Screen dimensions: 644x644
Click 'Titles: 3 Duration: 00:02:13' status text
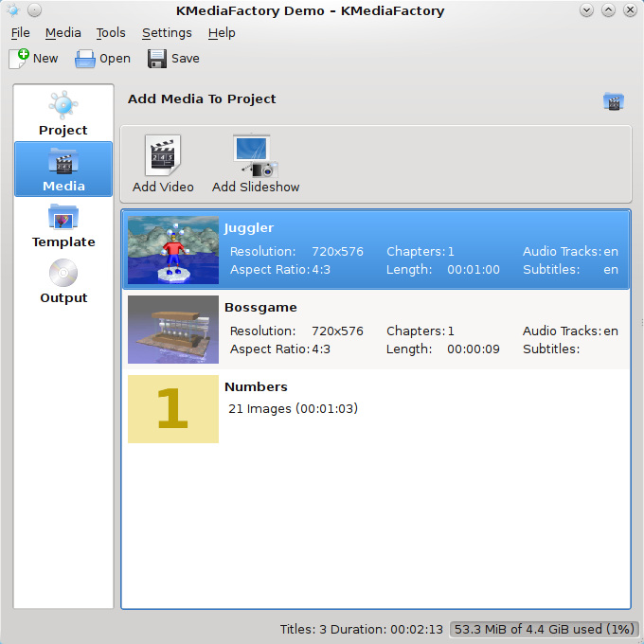click(362, 629)
